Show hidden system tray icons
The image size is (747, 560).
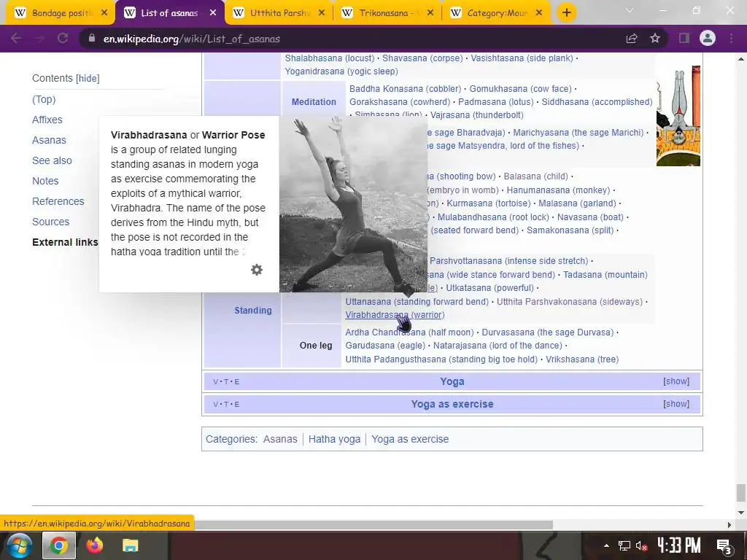click(606, 545)
